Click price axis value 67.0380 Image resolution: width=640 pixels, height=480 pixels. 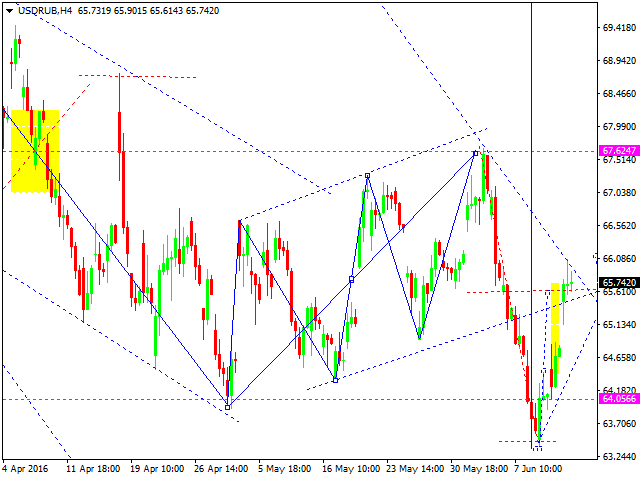pos(619,192)
